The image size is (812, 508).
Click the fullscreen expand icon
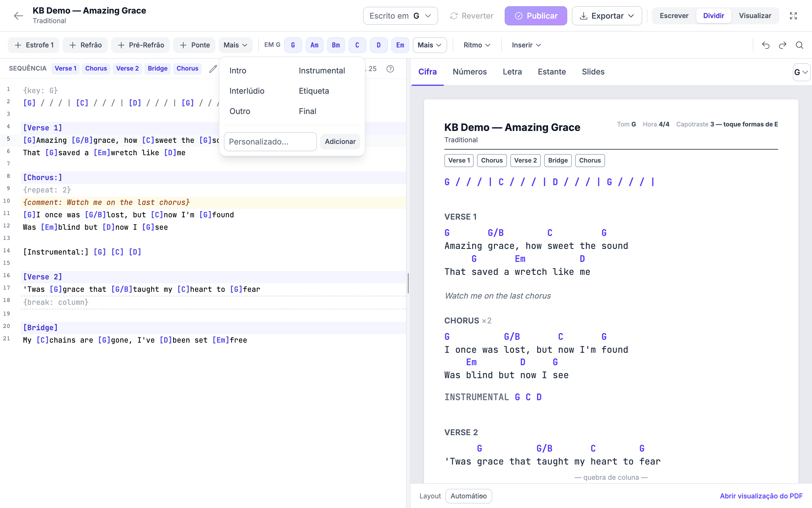(x=793, y=16)
